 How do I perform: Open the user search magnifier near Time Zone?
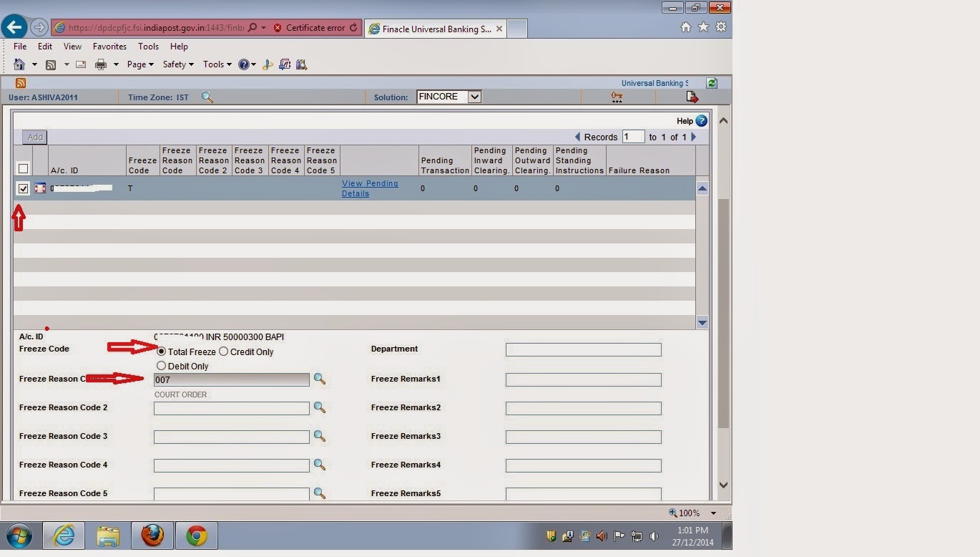coord(207,97)
